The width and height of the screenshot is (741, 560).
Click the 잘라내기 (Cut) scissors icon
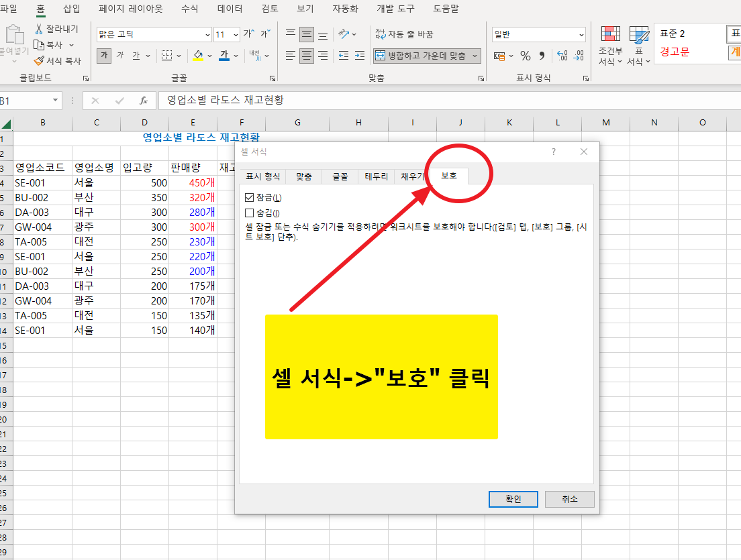tap(39, 30)
